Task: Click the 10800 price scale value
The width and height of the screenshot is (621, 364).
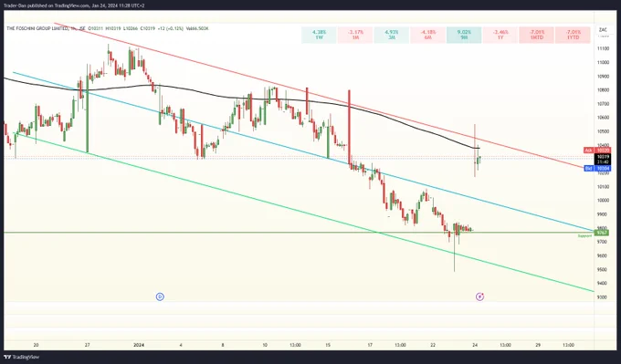Action: tap(604, 89)
